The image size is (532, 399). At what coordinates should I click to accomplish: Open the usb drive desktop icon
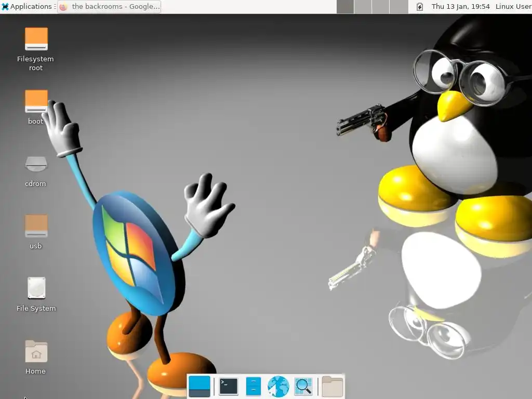click(x=36, y=225)
